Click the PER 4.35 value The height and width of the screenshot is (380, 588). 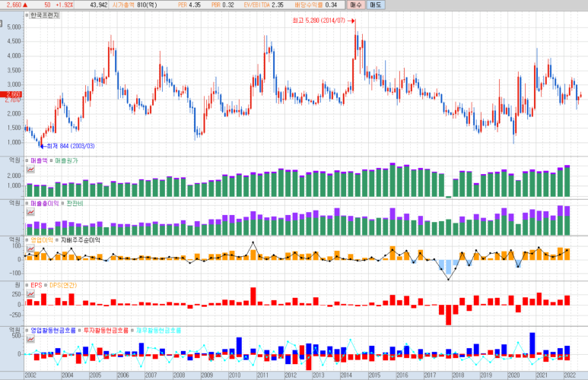coord(189,5)
